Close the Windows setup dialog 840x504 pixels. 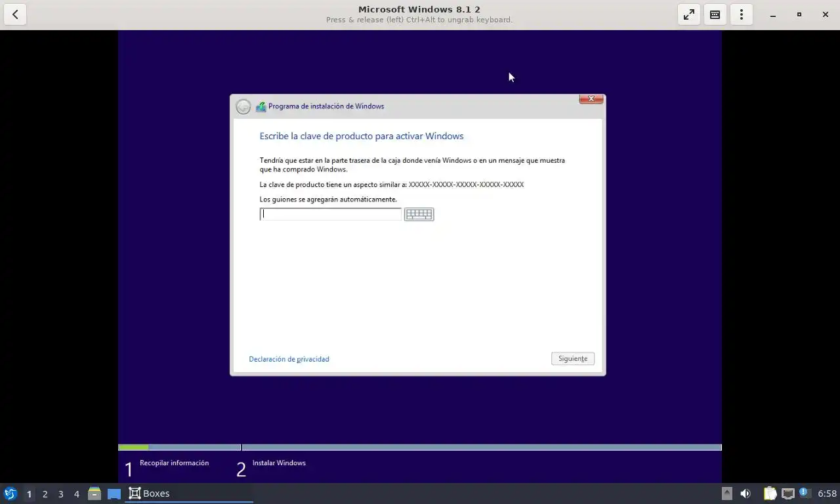[591, 99]
